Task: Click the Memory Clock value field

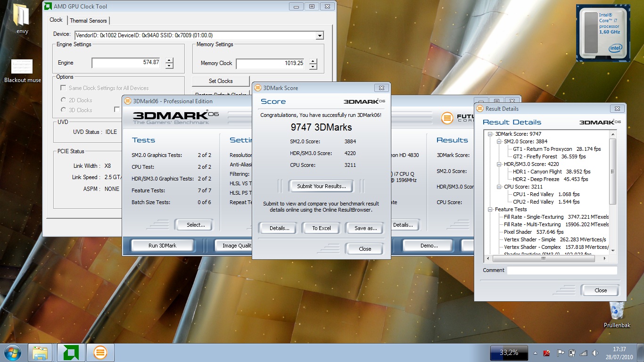Action: tap(271, 63)
